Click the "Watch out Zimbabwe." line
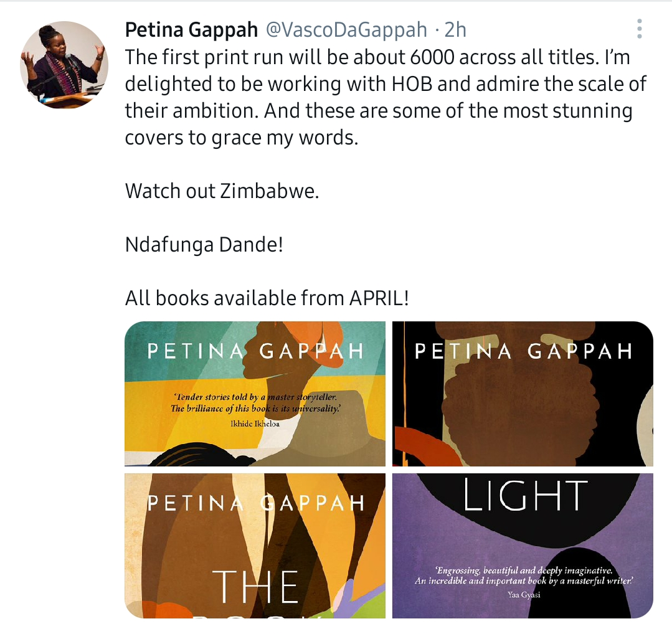 222,191
